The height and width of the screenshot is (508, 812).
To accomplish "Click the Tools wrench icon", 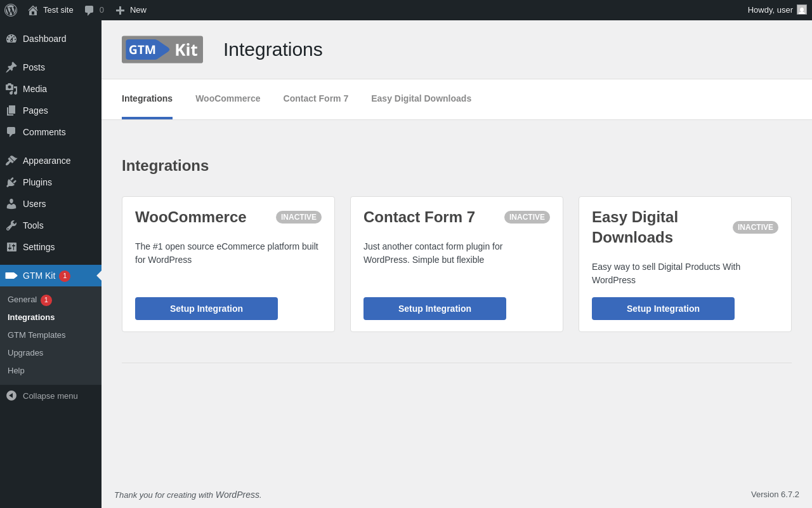I will (x=11, y=225).
